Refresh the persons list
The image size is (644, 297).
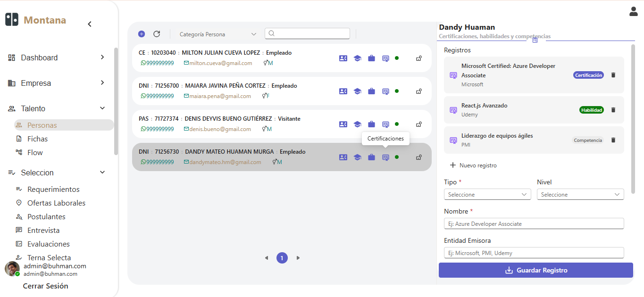coord(157,34)
